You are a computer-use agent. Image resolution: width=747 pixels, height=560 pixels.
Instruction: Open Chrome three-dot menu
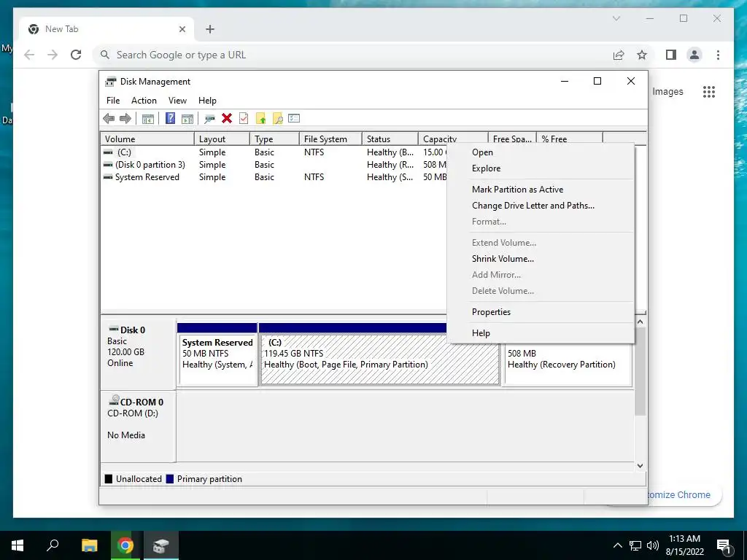pos(718,55)
